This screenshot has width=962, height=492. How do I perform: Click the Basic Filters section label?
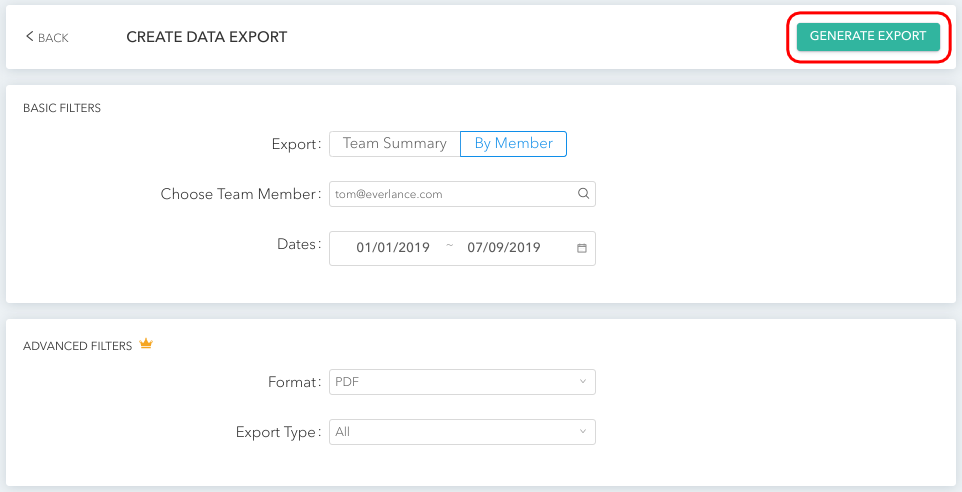(62, 108)
